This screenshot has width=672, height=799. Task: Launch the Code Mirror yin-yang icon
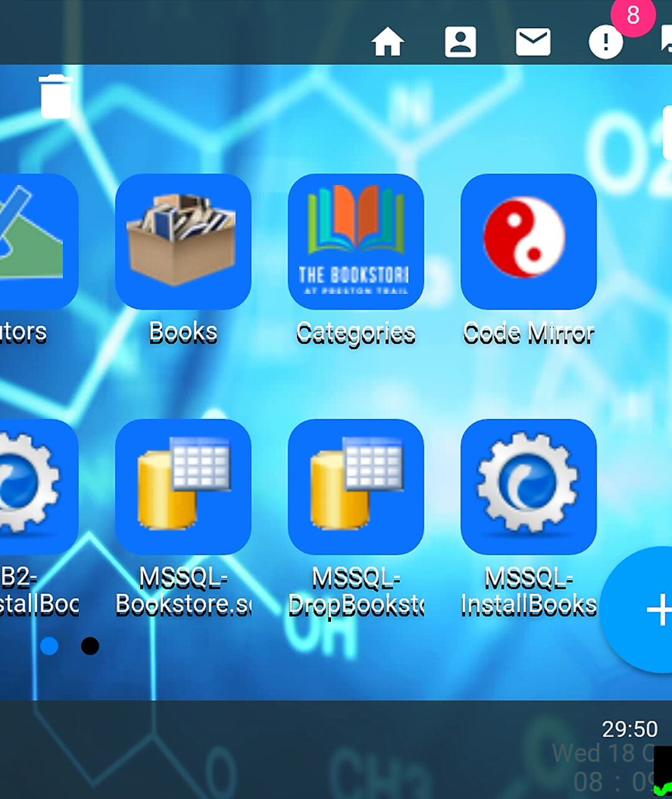528,242
